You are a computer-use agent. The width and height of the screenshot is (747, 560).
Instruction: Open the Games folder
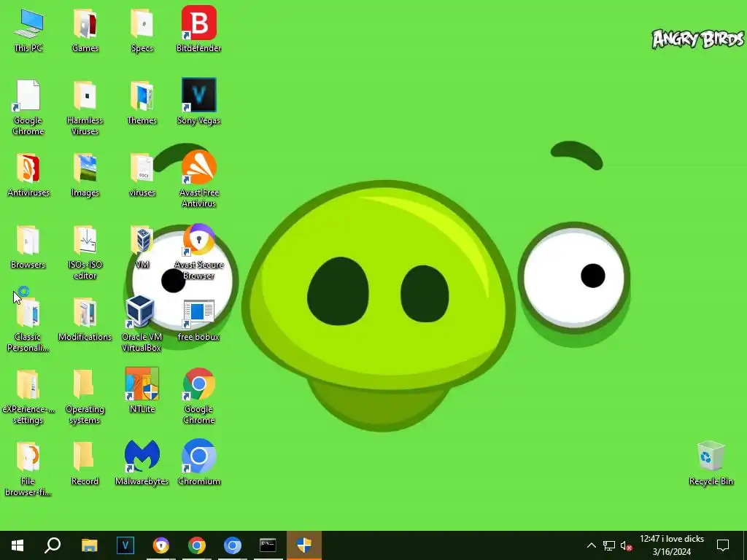pyautogui.click(x=85, y=30)
